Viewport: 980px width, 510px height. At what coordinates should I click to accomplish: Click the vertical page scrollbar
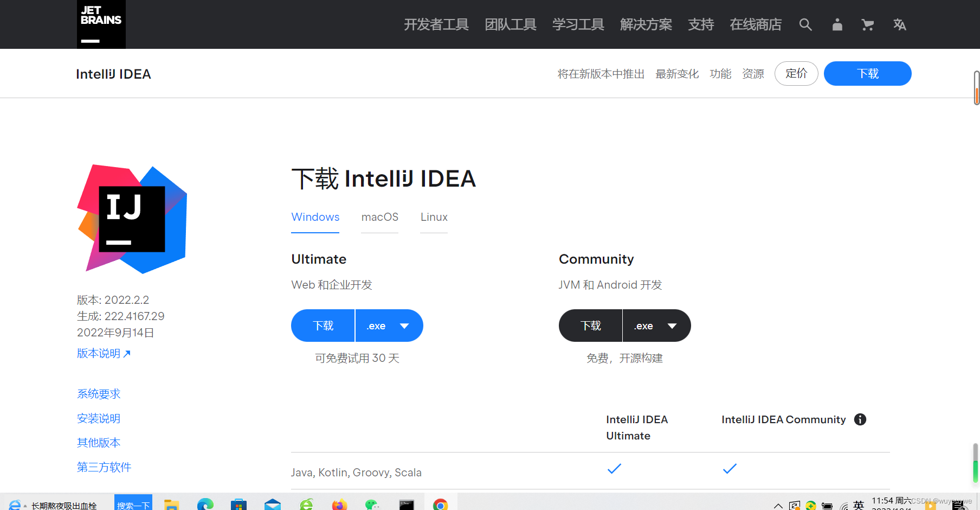point(976,87)
